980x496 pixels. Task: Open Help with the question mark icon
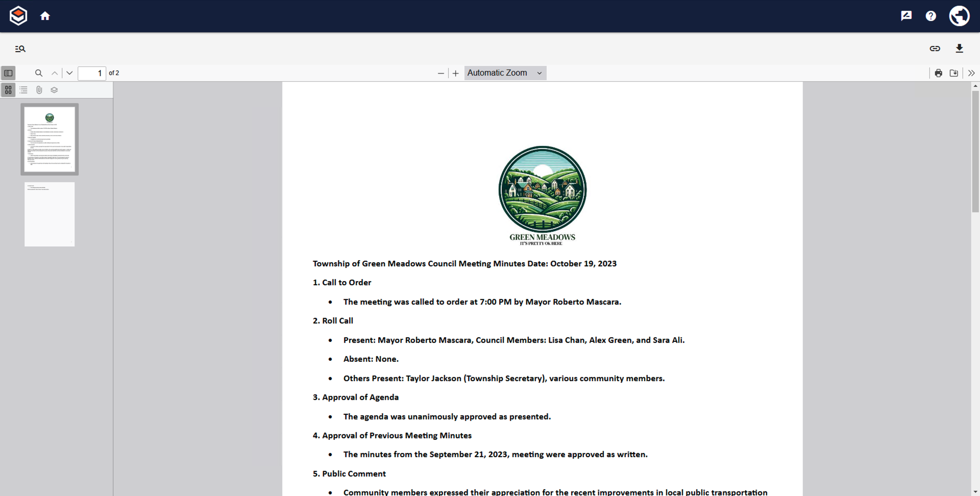[x=930, y=16]
